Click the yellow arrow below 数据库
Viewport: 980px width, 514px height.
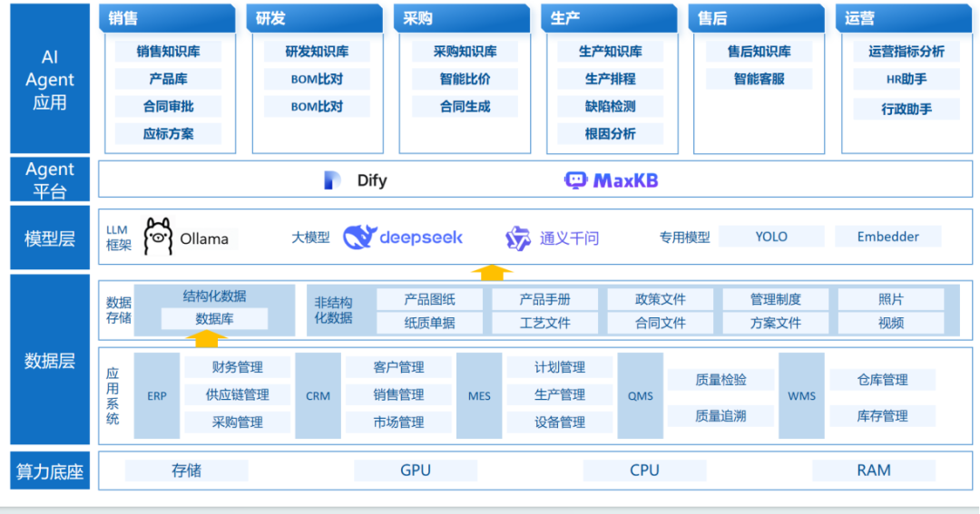[x=206, y=339]
